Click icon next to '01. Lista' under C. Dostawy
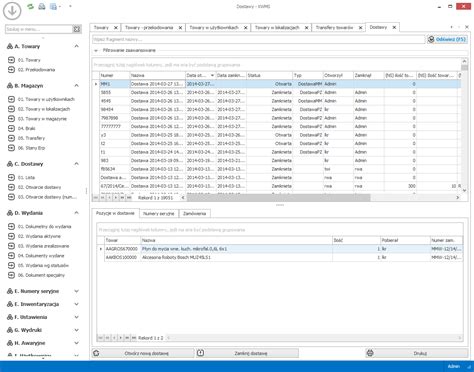Screen dimensions: 474x372 tap(11, 177)
